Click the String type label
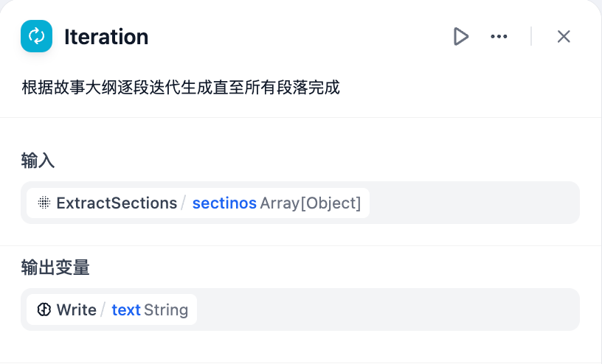 tap(166, 310)
